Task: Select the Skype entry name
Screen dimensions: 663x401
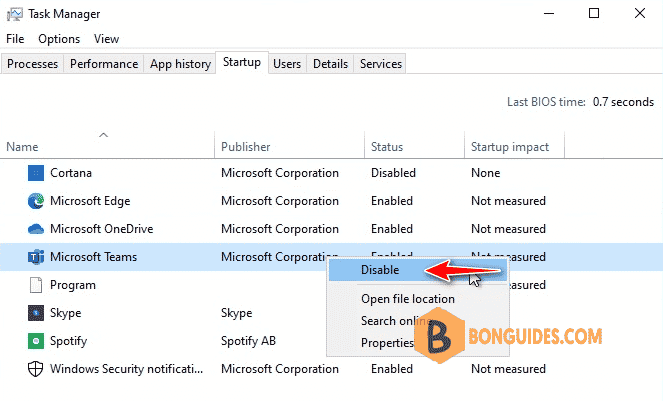Action: coord(66,313)
